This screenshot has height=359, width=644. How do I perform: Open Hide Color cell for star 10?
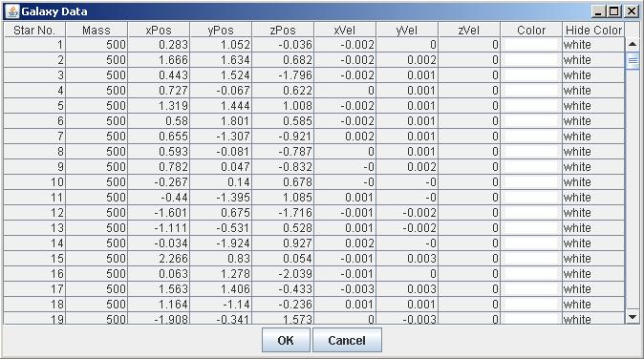click(593, 182)
